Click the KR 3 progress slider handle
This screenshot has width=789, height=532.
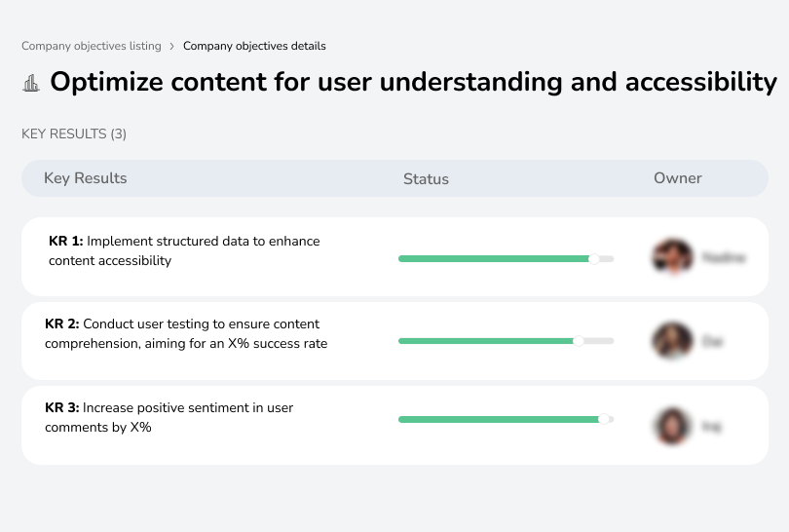pyautogui.click(x=603, y=419)
